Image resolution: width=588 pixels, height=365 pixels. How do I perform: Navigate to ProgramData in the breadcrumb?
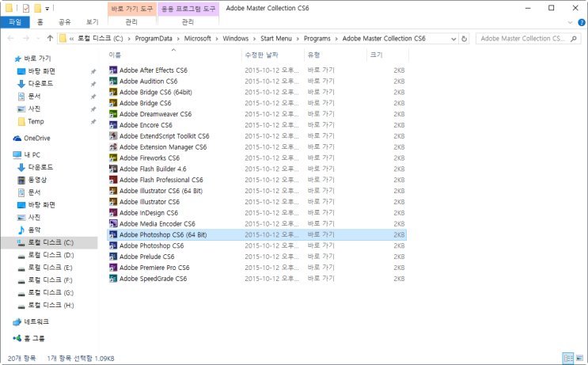click(x=154, y=39)
